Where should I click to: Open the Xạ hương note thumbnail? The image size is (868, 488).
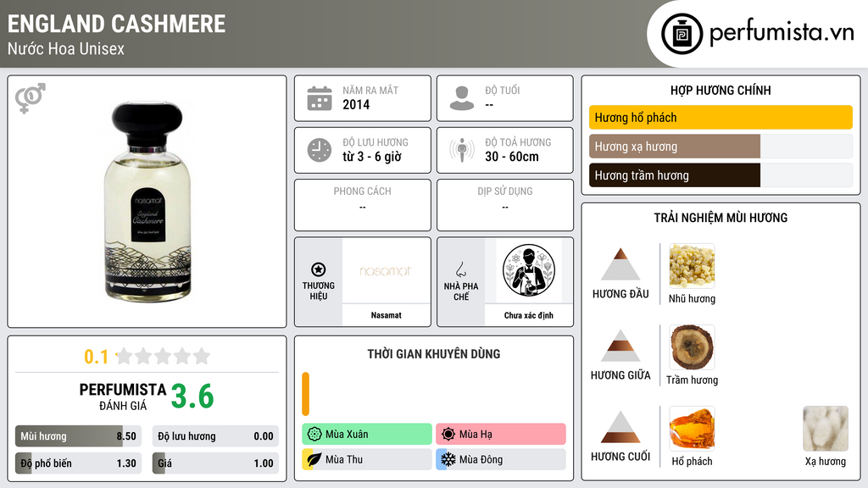click(x=826, y=429)
